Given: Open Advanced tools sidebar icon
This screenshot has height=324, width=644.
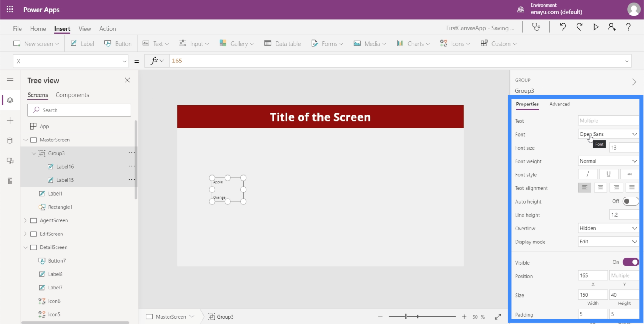Looking at the screenshot, I should (10, 181).
